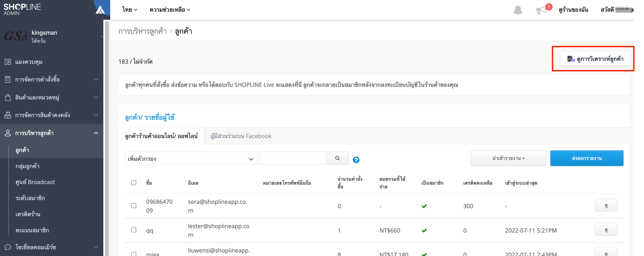Open กลุ่มลูกค้า in the sidebar
Viewport: 644px width, 256px height.
(x=28, y=166)
